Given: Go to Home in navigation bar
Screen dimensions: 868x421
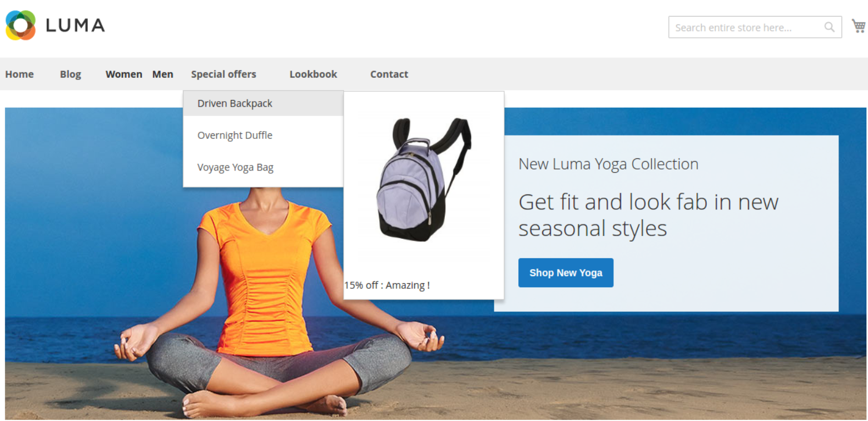Looking at the screenshot, I should pyautogui.click(x=19, y=74).
